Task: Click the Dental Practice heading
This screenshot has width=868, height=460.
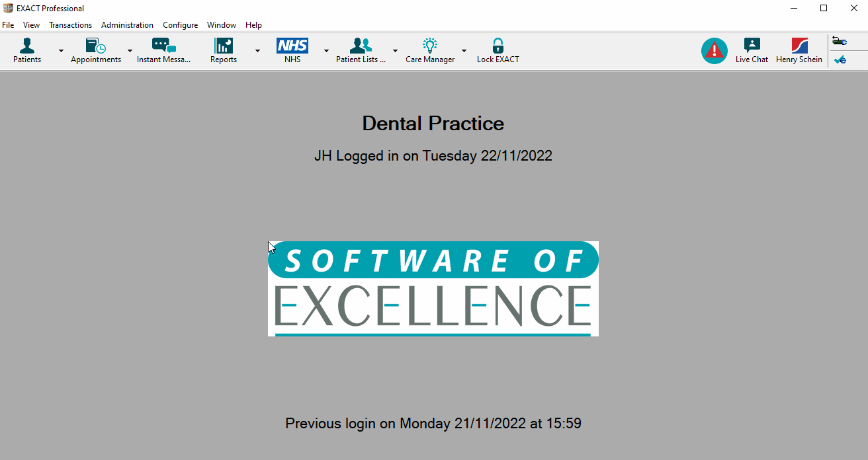Action: pyautogui.click(x=433, y=124)
